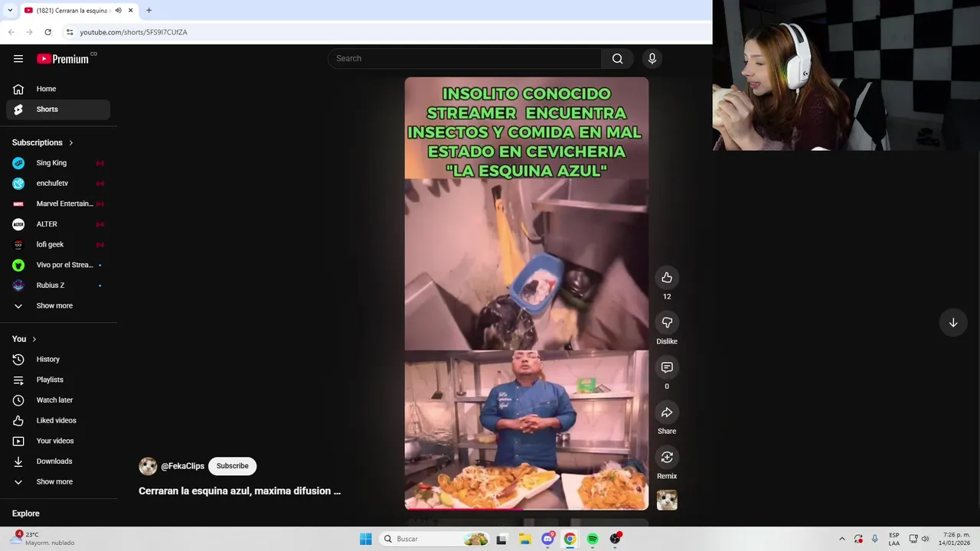Screen dimensions: 980x551
Task: Open volume control in system tray
Action: [926, 539]
